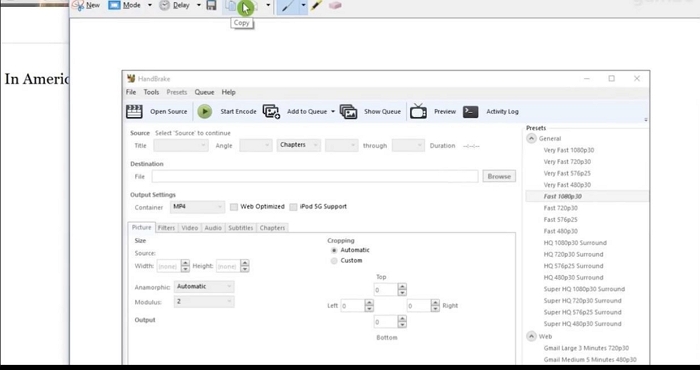700x370 pixels.
Task: Open the end chapter dropdown after through
Action: point(408,146)
